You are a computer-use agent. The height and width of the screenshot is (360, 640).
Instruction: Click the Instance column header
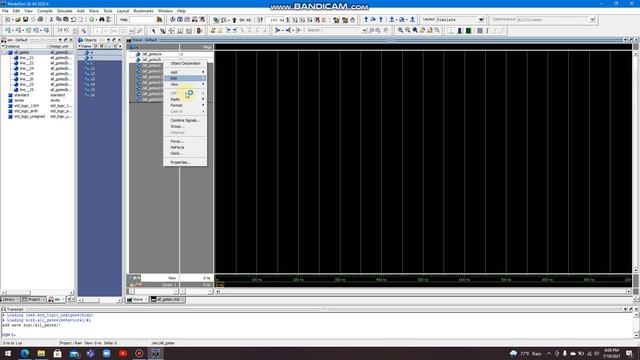pyautogui.click(x=24, y=46)
